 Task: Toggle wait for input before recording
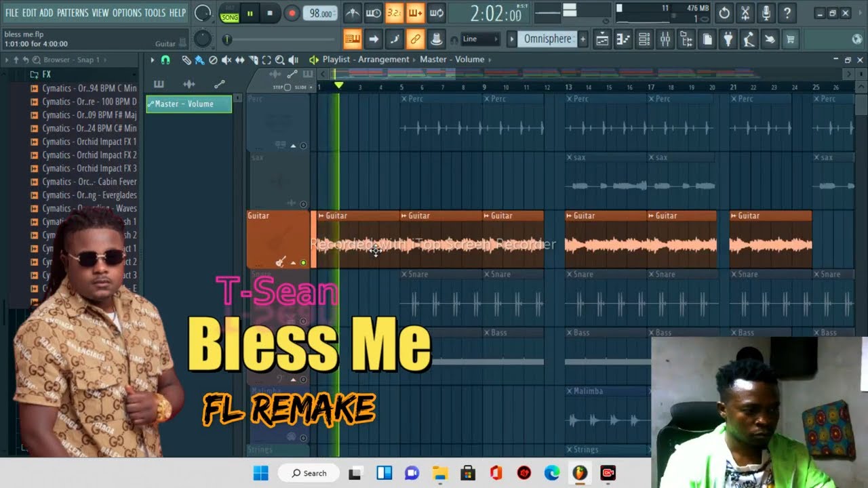pyautogui.click(x=373, y=13)
